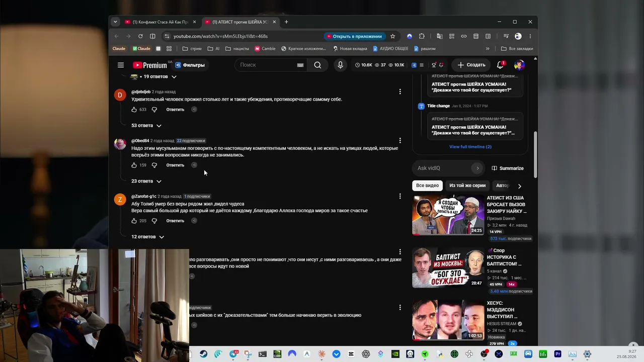Reply to the @Zarofat-g1c comment

pyautogui.click(x=175, y=221)
